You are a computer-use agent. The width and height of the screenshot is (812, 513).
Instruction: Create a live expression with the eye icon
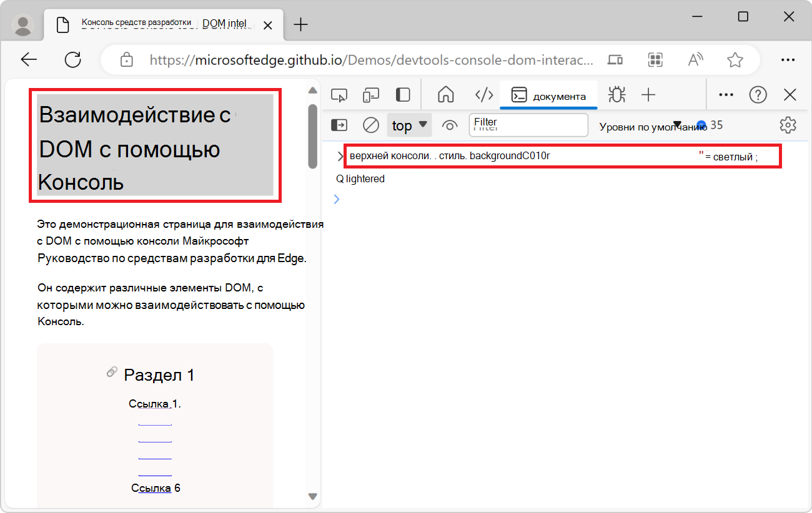pos(450,125)
